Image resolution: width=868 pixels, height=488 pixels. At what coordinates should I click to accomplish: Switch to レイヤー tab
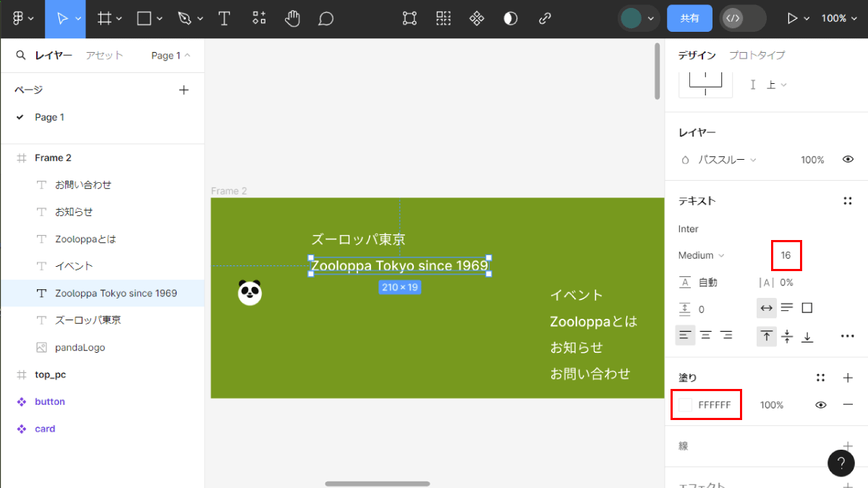(54, 56)
